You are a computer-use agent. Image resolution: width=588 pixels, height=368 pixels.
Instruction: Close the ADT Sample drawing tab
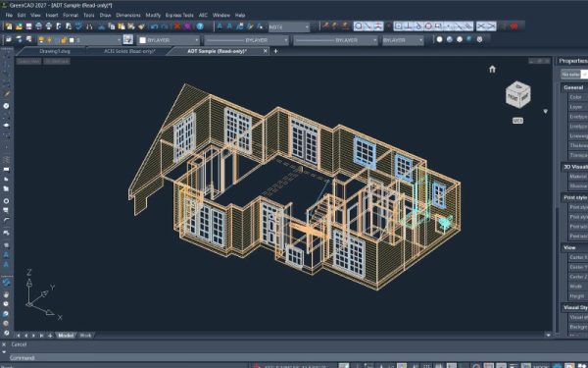coord(266,51)
